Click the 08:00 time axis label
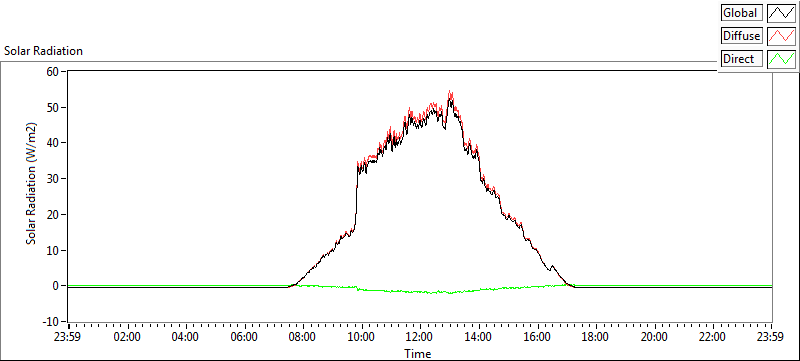The image size is (800, 361). point(303,337)
